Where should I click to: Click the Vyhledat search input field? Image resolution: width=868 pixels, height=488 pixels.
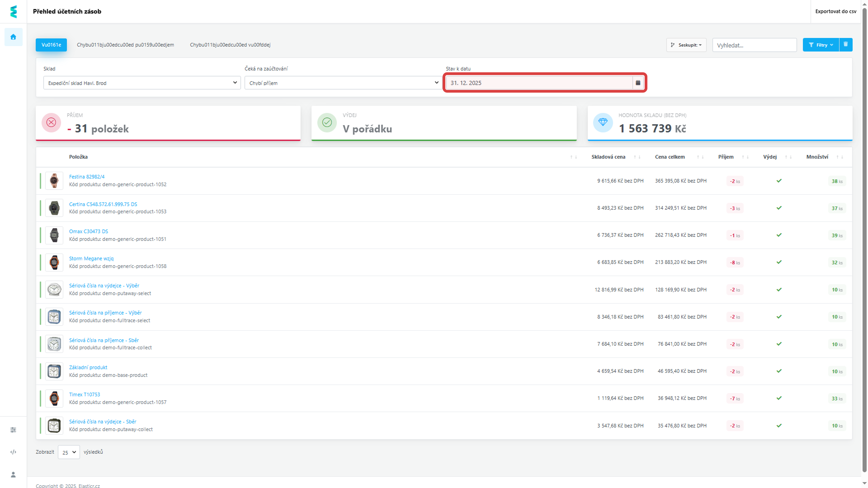(754, 45)
